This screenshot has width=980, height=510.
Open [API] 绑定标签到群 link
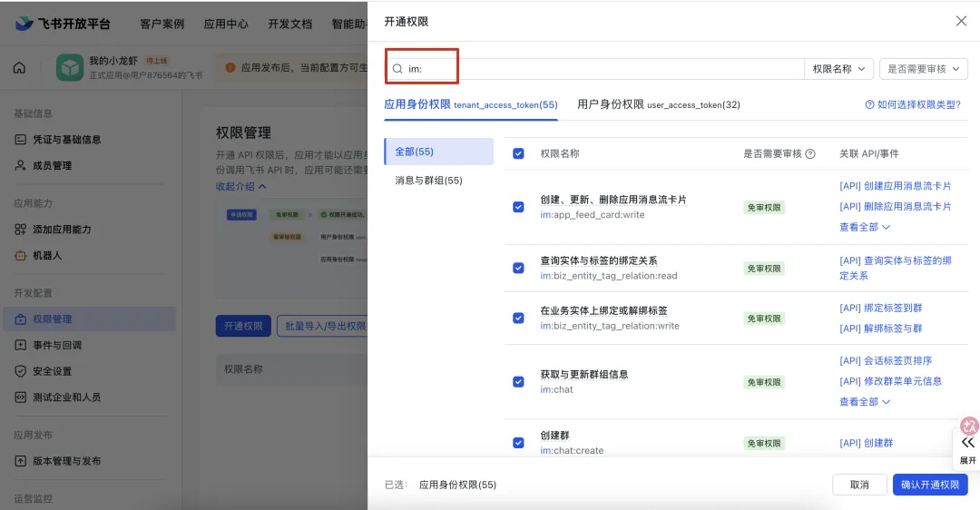880,308
